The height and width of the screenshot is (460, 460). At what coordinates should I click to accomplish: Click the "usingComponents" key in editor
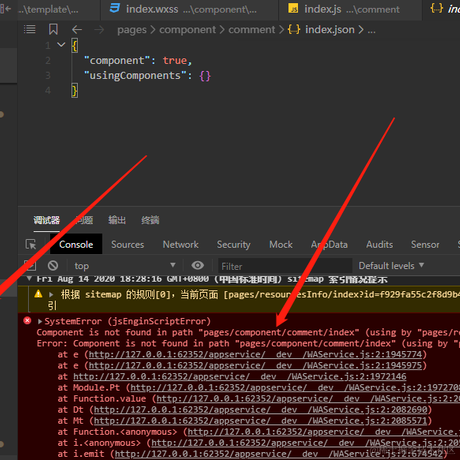coord(135,76)
